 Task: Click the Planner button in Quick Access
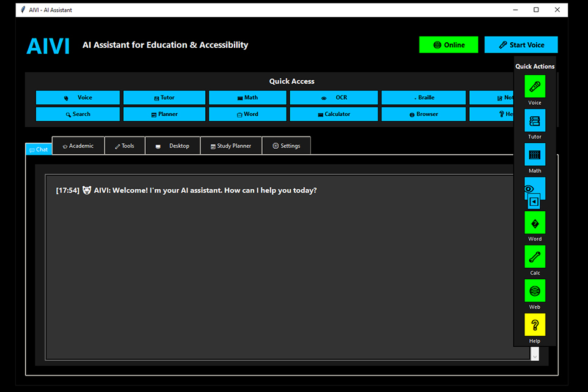click(164, 113)
